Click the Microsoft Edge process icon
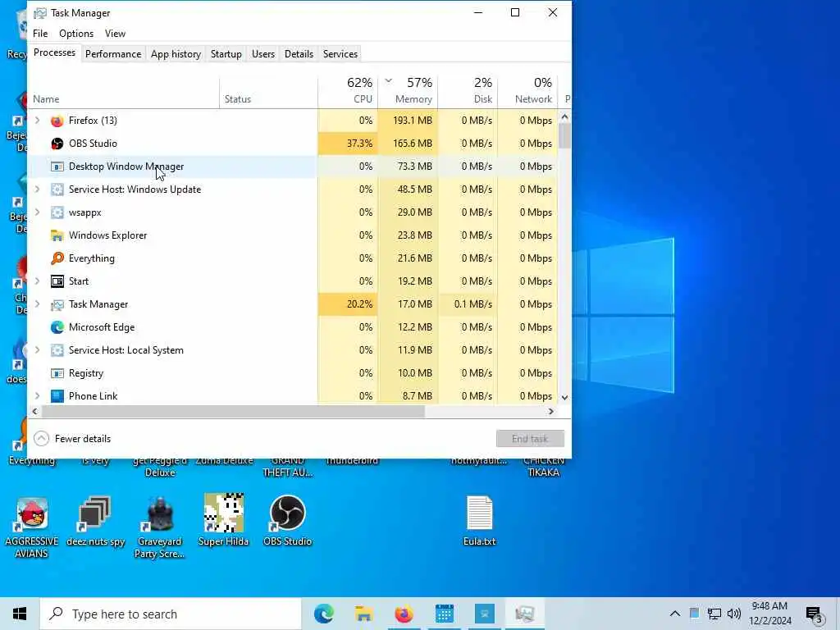Image resolution: width=840 pixels, height=630 pixels. [x=57, y=327]
